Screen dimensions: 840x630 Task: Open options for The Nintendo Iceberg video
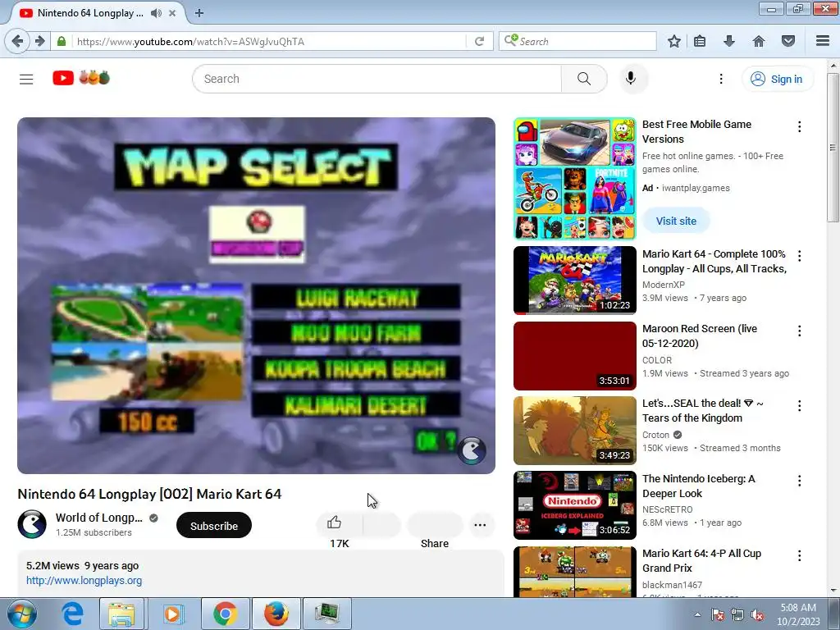coord(799,481)
